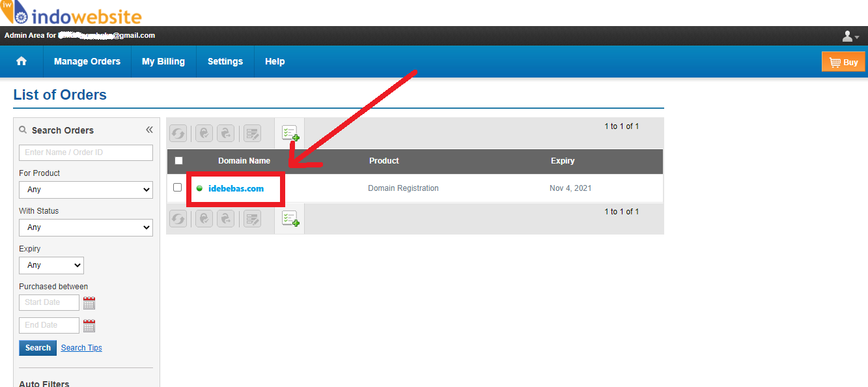Focus the Enter Name / Order ID field

coord(86,152)
